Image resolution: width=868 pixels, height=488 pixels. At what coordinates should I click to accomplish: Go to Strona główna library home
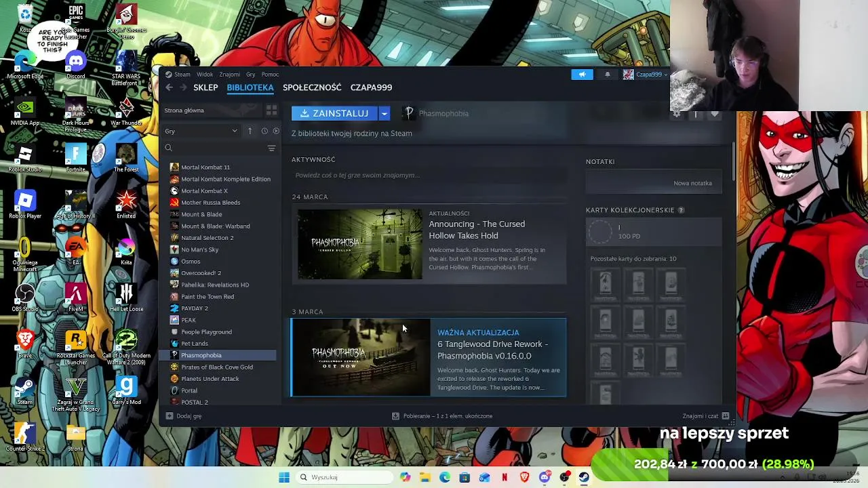click(184, 110)
